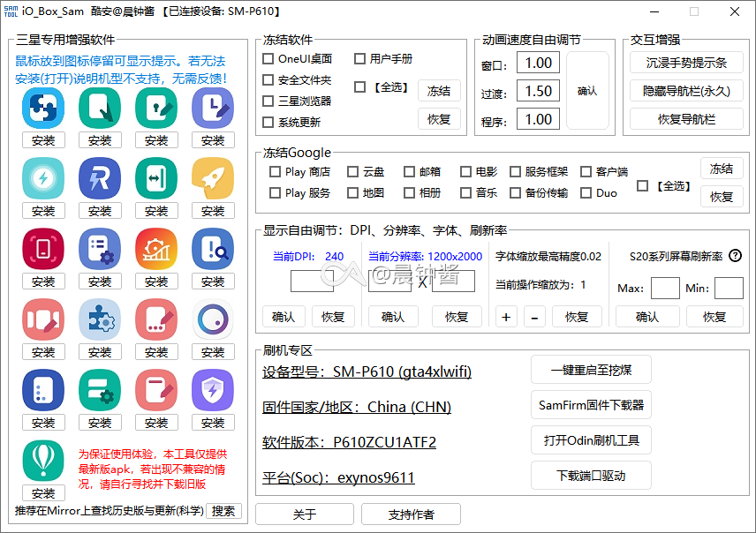This screenshot has width=756, height=533.
Task: Click the SAM TOOL title bar icon
Action: pos(11,11)
